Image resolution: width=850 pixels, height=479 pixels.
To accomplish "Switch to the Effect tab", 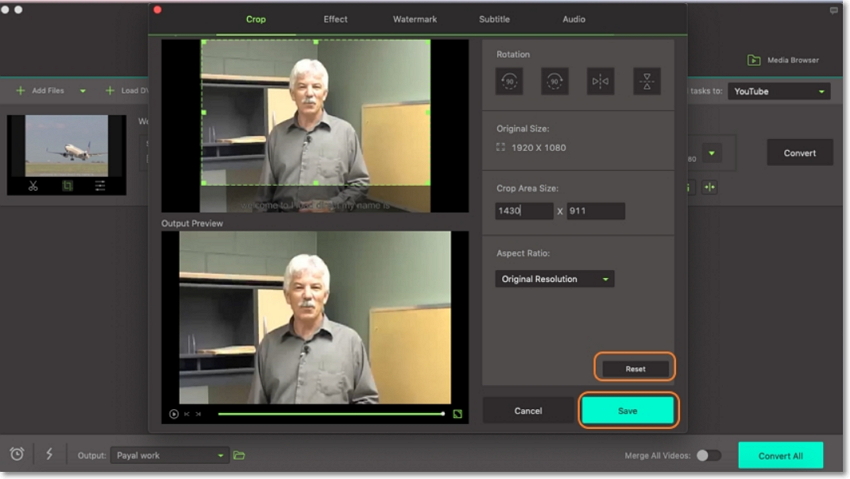I will [335, 19].
